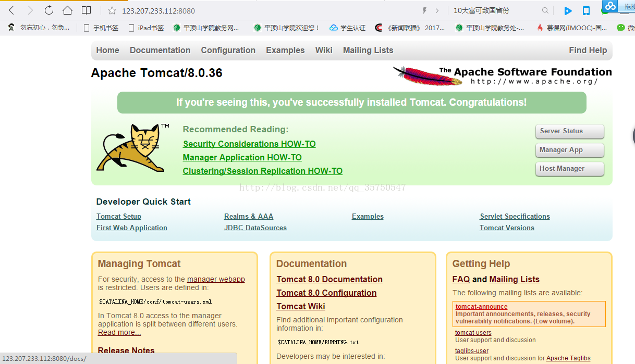Open the 新闻联播 2017 bookmark
The image size is (635, 364).
(x=410, y=28)
